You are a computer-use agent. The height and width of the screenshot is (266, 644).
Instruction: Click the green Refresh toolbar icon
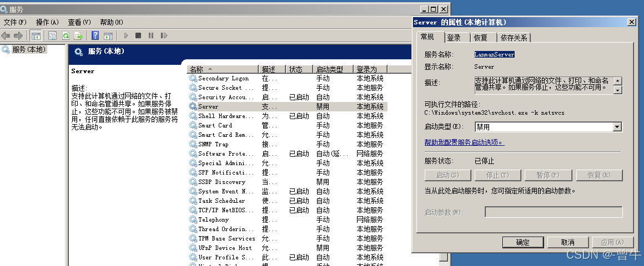click(66, 35)
